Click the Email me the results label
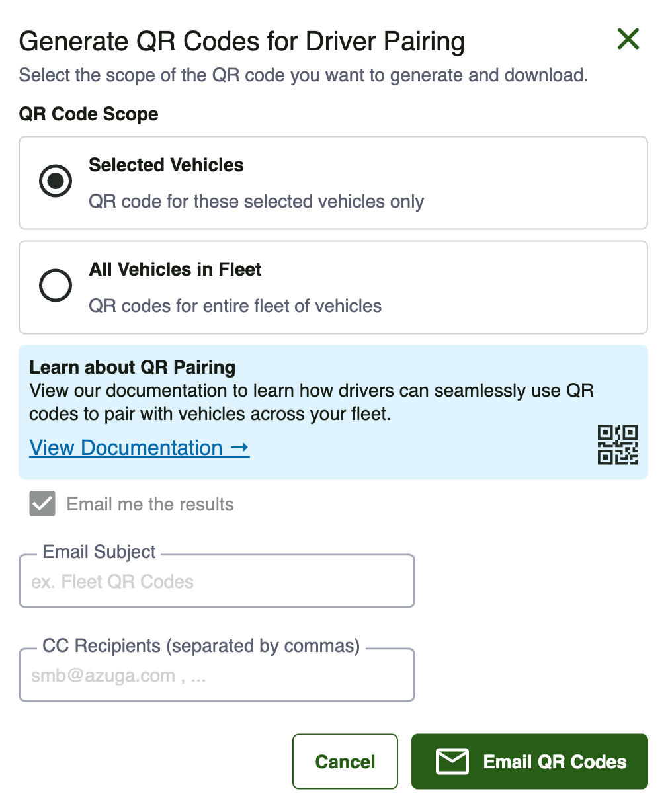The image size is (668, 812). click(150, 505)
